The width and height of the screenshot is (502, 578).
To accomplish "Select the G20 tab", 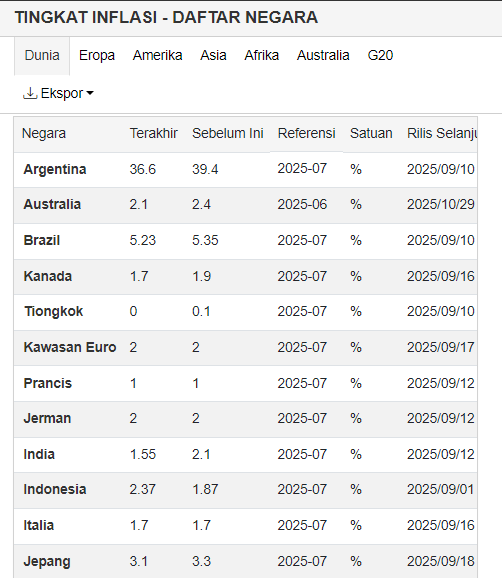I will 380,55.
